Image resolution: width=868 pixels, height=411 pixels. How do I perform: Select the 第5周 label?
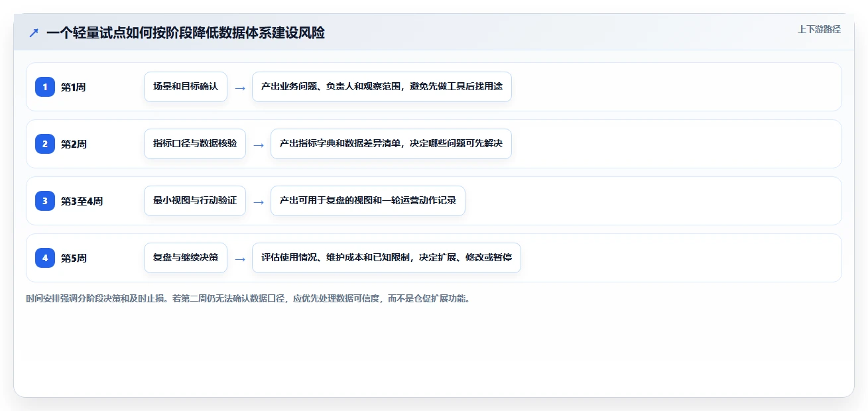click(x=74, y=258)
